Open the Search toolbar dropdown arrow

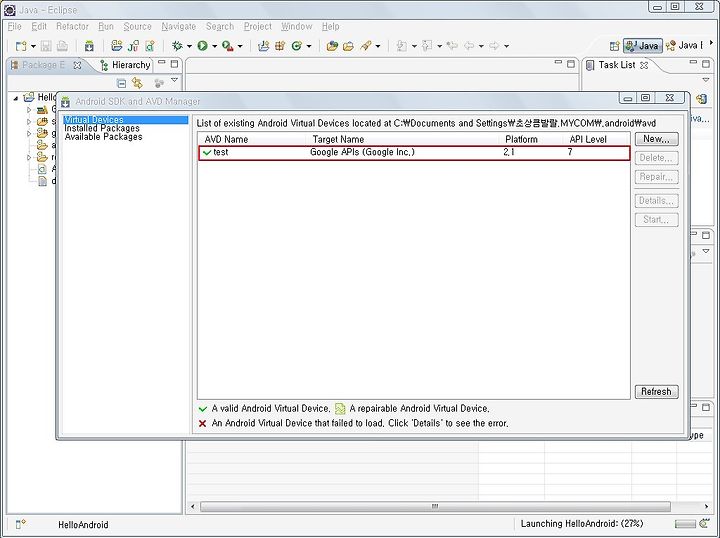click(x=378, y=46)
